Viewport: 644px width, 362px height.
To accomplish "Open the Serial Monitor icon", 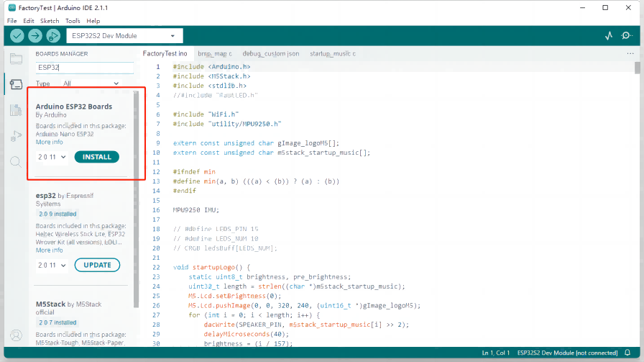I will click(x=627, y=35).
